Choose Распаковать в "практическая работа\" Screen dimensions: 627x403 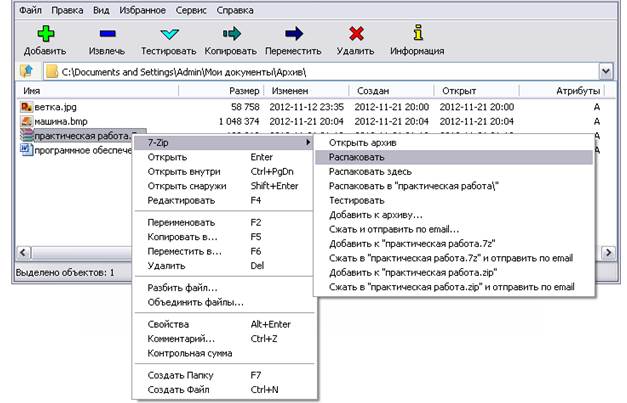[x=454, y=186]
